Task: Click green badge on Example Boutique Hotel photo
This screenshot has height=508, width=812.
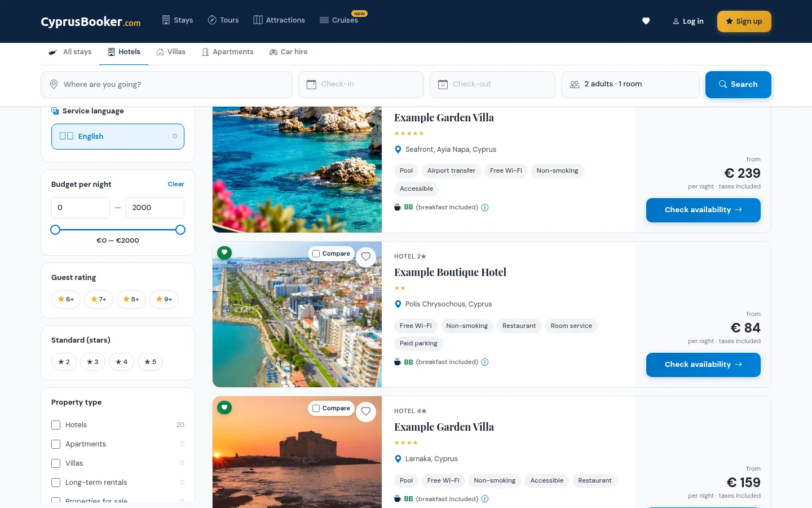Action: coord(224,252)
